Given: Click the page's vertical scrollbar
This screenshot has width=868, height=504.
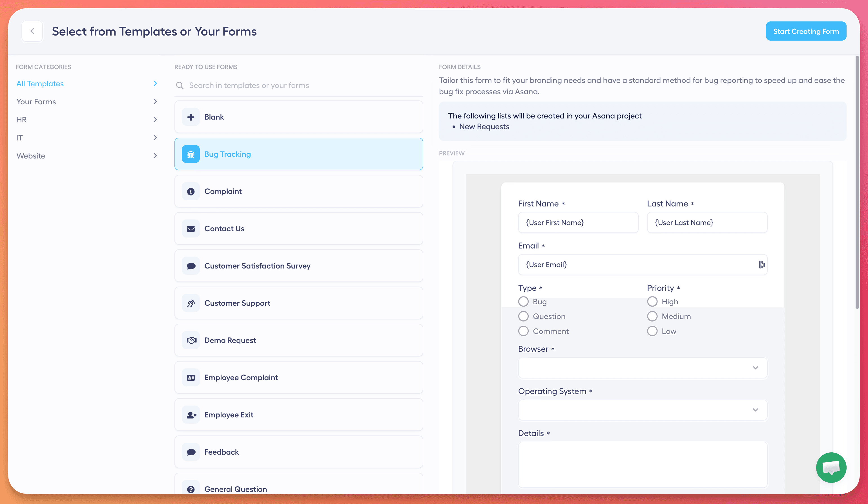Looking at the screenshot, I should click(857, 183).
